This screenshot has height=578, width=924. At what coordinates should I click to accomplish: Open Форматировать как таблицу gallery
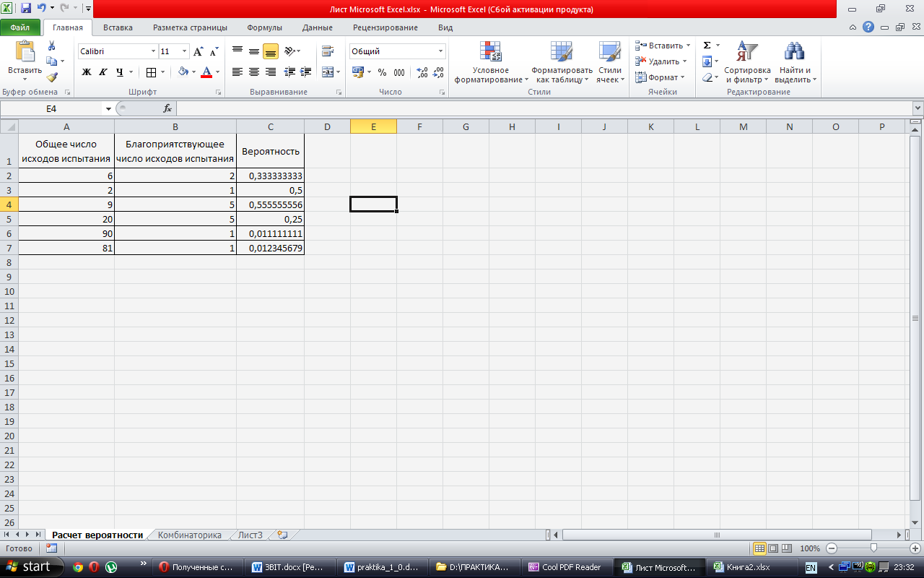point(562,63)
